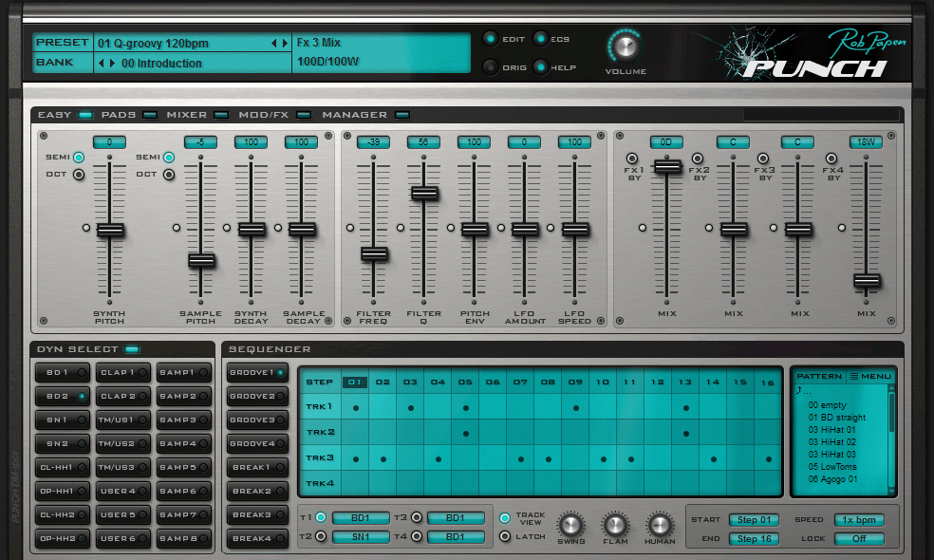Select the TM/US1 pad

123,420
